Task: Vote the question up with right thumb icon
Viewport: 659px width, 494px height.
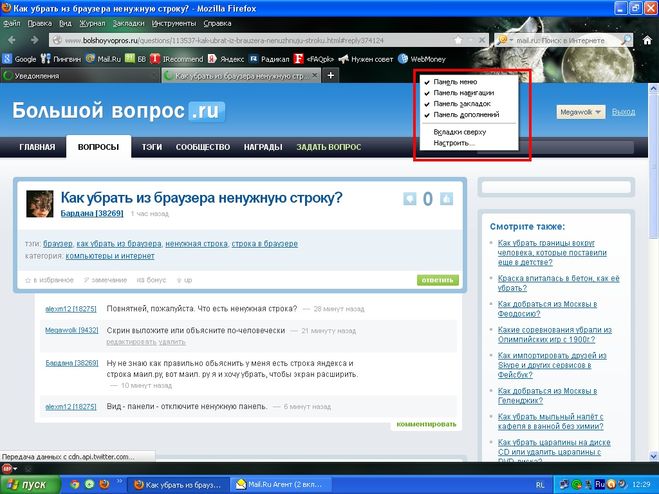Action: [446, 198]
